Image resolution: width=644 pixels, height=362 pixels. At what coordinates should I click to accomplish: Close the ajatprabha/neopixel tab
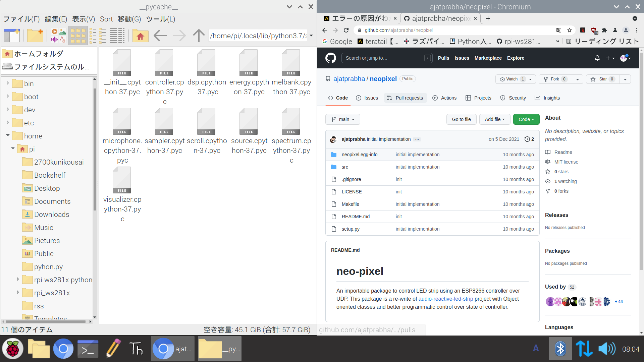tap(475, 18)
